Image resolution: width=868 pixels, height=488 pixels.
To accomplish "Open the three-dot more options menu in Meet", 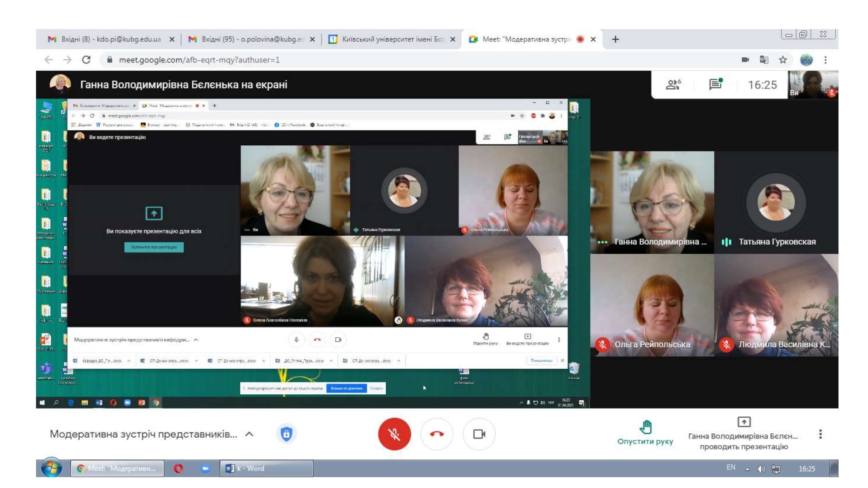I will pyautogui.click(x=820, y=434).
